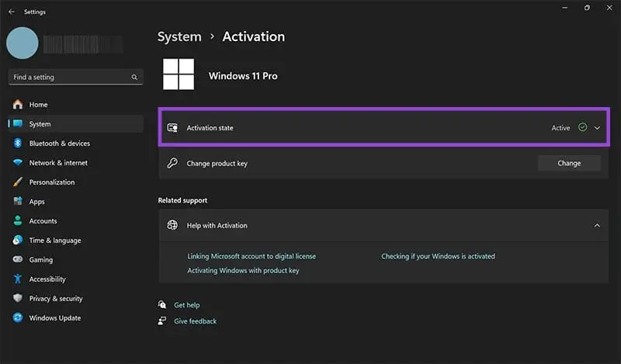621x364 pixels.
Task: Click the product key icon
Action: click(x=172, y=163)
